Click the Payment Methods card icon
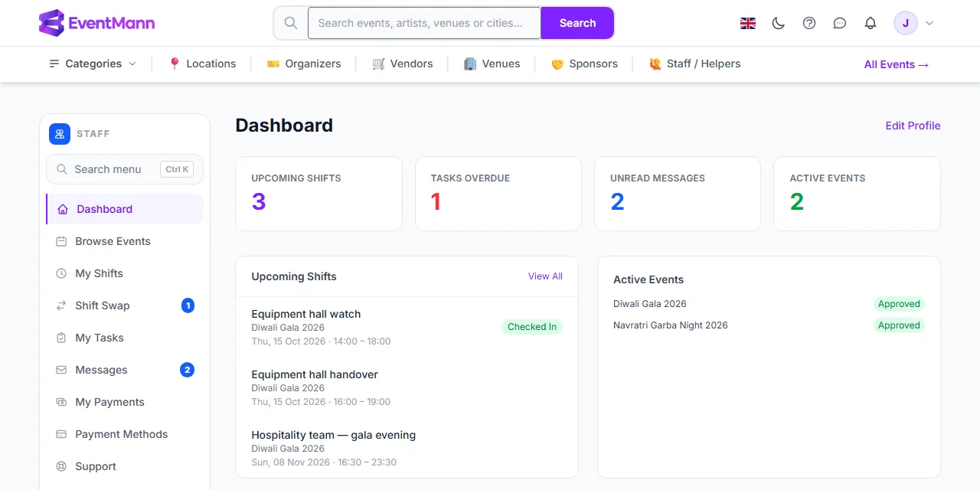This screenshot has height=490, width=980. point(61,434)
